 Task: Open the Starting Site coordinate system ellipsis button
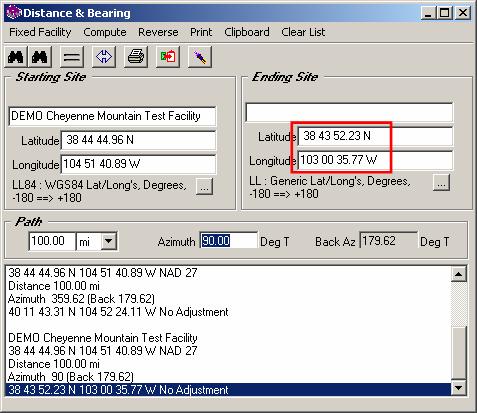pos(204,187)
